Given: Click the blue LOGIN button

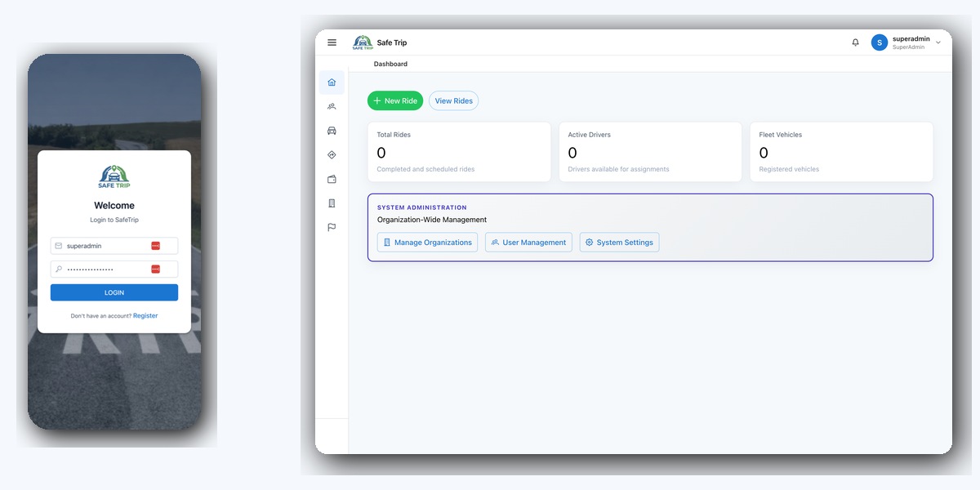Looking at the screenshot, I should (114, 292).
